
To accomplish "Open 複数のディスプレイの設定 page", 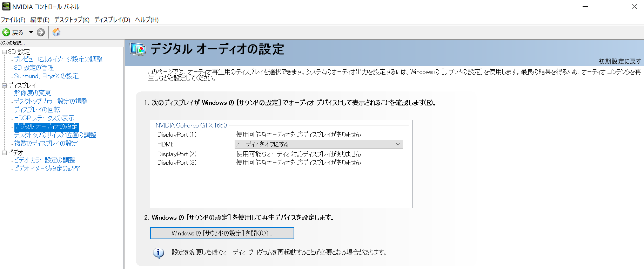I will point(46,143).
